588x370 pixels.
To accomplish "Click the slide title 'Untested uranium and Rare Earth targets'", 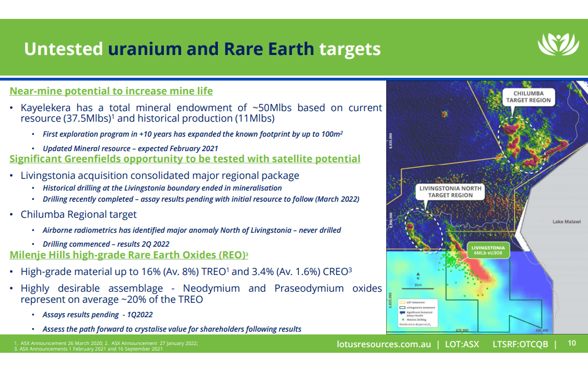I will click(x=202, y=49).
